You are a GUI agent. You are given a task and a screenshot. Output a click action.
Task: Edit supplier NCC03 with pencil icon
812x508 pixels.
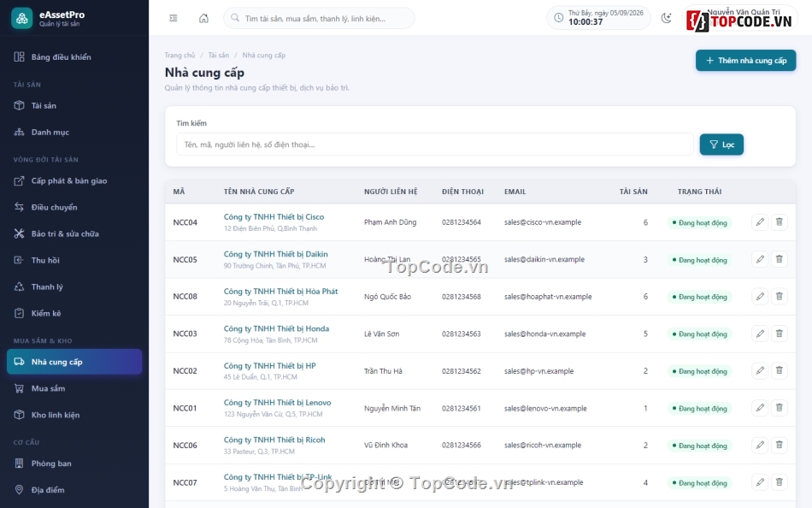(760, 334)
